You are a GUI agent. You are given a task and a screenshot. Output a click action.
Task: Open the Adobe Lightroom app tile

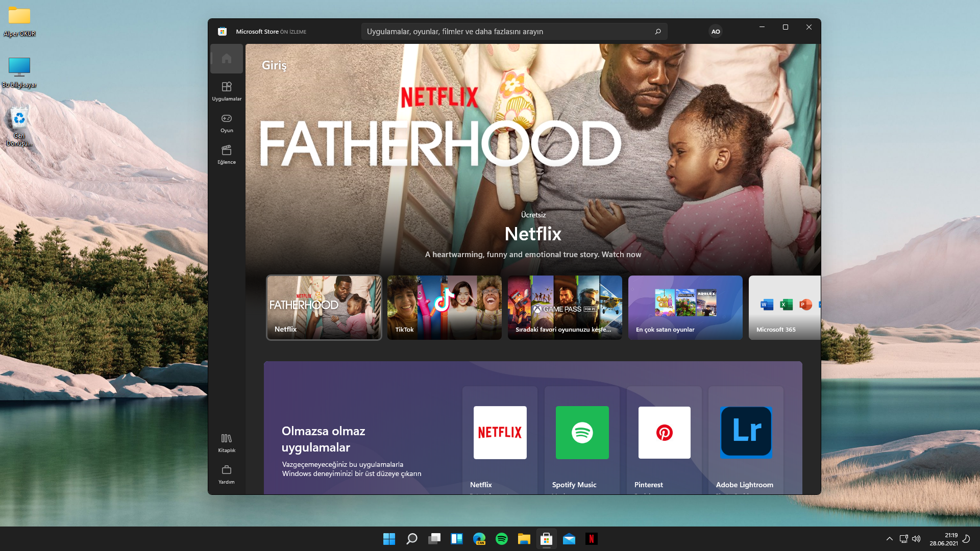pos(746,440)
